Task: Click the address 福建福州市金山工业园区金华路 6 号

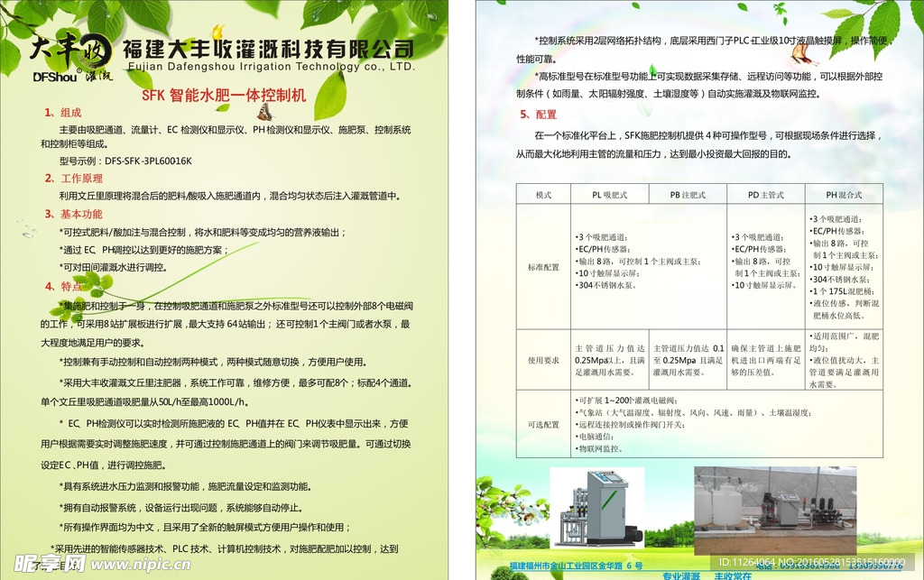Action: (x=576, y=566)
